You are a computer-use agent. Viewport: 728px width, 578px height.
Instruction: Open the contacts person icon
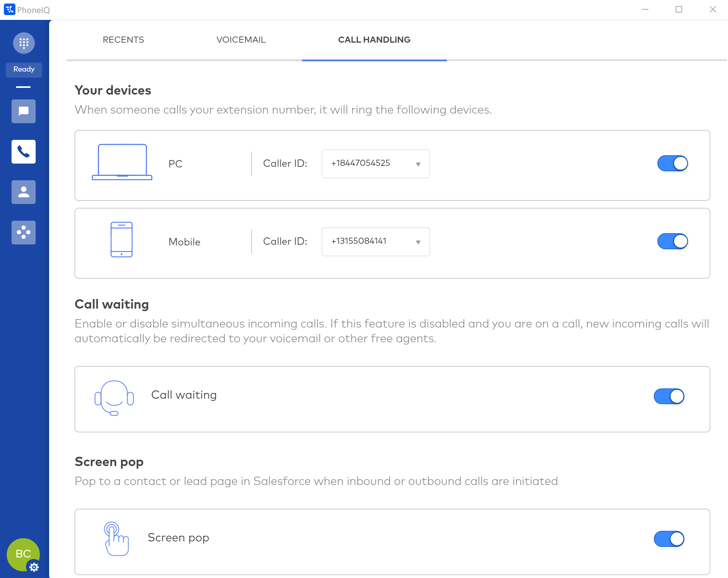[24, 192]
